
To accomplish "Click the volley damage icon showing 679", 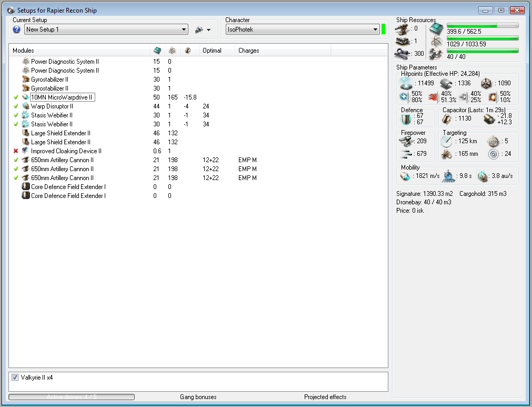I will point(406,154).
